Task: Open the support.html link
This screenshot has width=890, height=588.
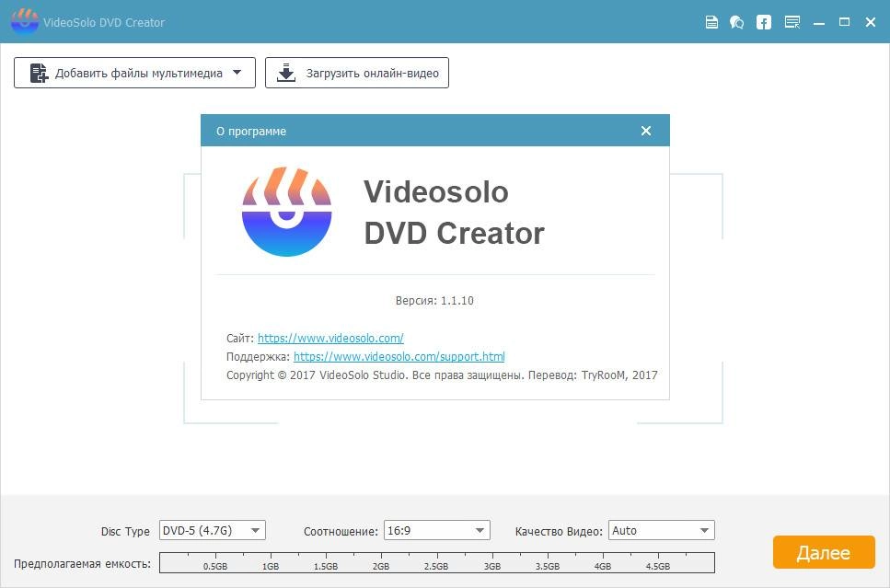Action: (399, 356)
